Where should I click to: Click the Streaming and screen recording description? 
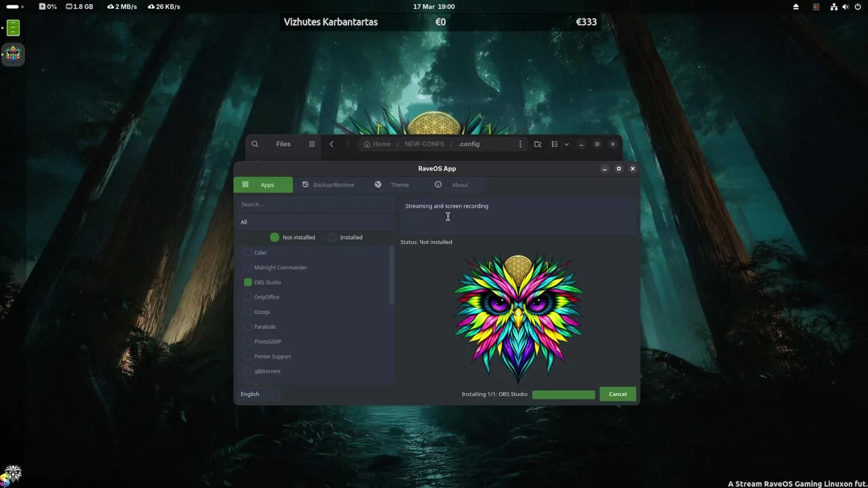pyautogui.click(x=447, y=206)
